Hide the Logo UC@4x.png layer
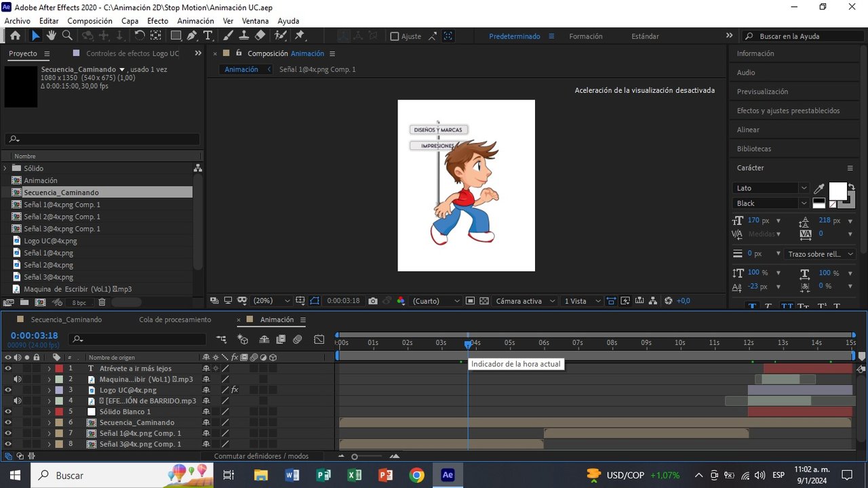 8,390
